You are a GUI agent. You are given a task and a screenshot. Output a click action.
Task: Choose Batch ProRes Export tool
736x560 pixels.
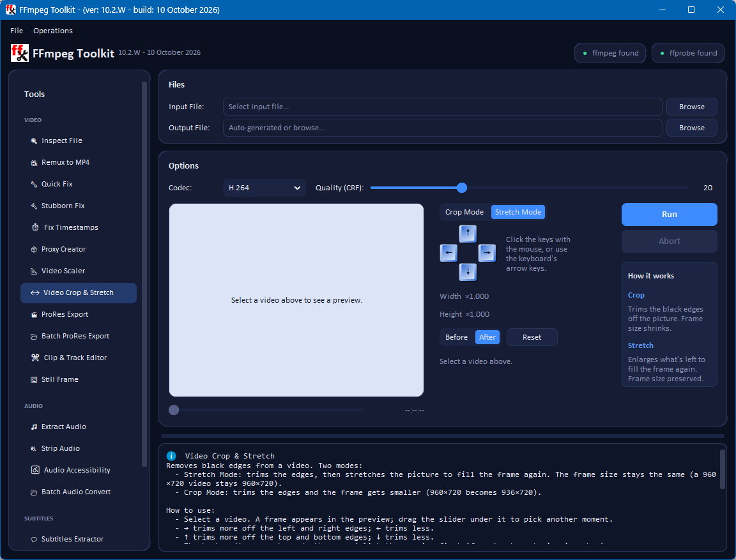coord(79,336)
